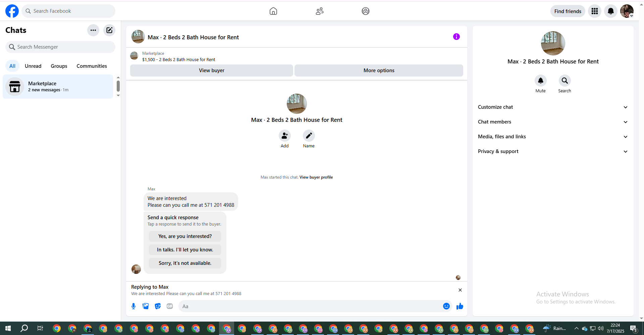Click the chat list scrollbar thumb
Viewport: 644px width, 335px height.
(118, 86)
